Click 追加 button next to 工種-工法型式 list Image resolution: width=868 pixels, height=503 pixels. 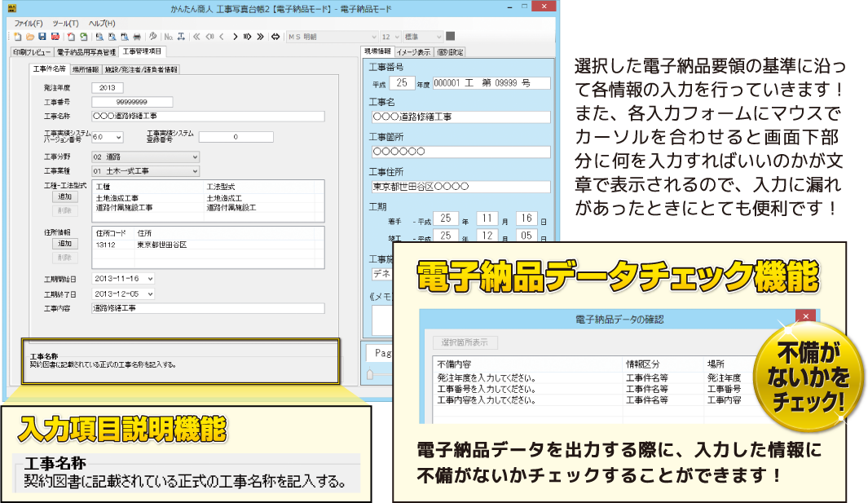(x=64, y=196)
